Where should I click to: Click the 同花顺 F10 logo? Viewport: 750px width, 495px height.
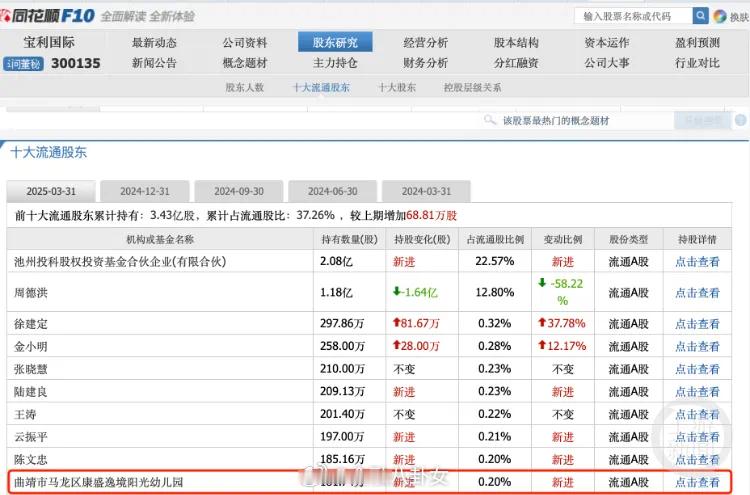coord(48,16)
